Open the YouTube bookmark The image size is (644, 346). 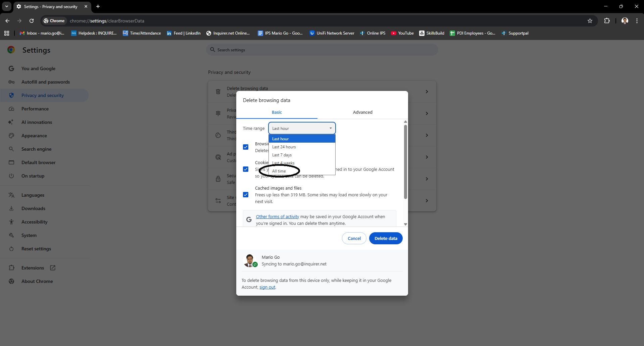coord(402,33)
